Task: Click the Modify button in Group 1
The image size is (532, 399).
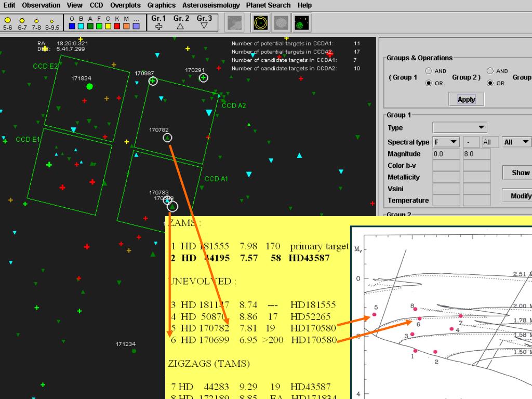Action: coord(517,196)
